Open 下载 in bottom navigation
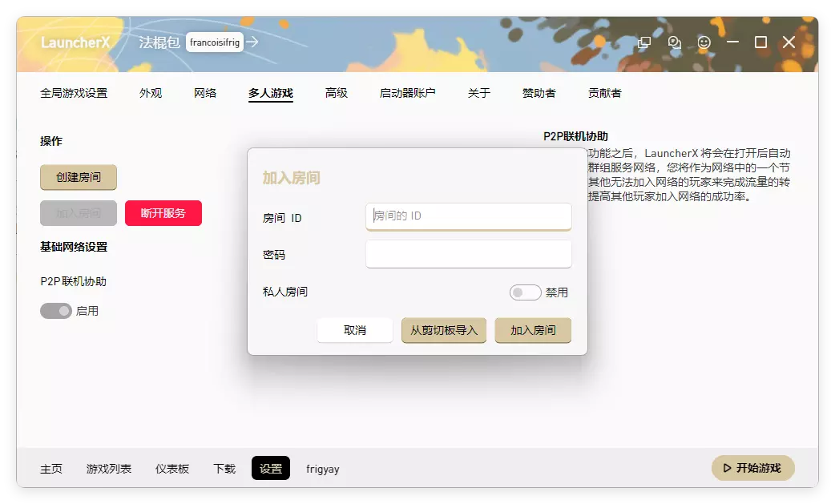The height and width of the screenshot is (504, 835). 224,469
